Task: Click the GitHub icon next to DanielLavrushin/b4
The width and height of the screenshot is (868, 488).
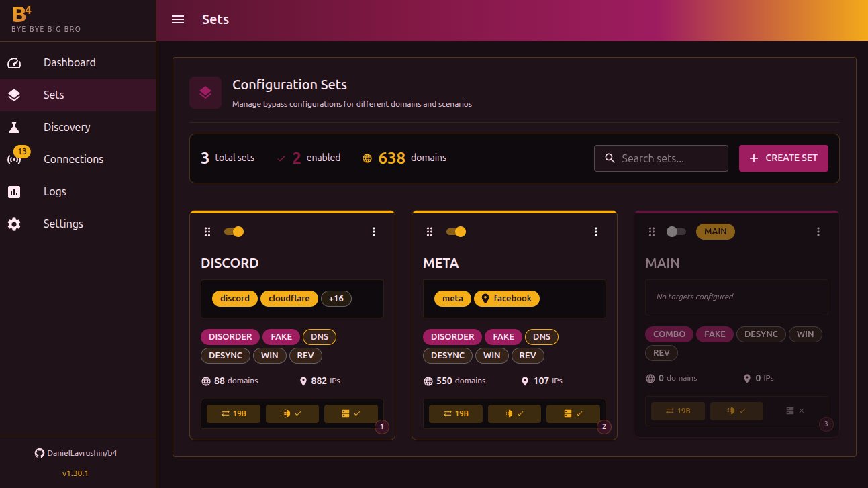Action: pos(40,453)
